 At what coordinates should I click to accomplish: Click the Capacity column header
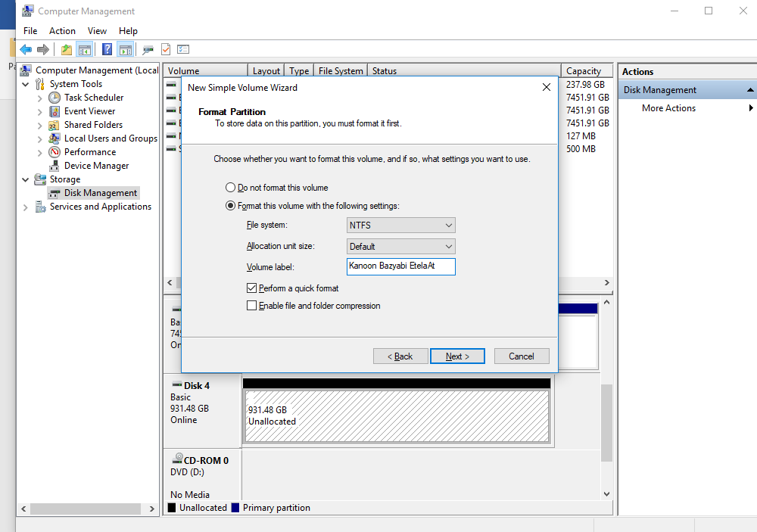click(x=584, y=71)
